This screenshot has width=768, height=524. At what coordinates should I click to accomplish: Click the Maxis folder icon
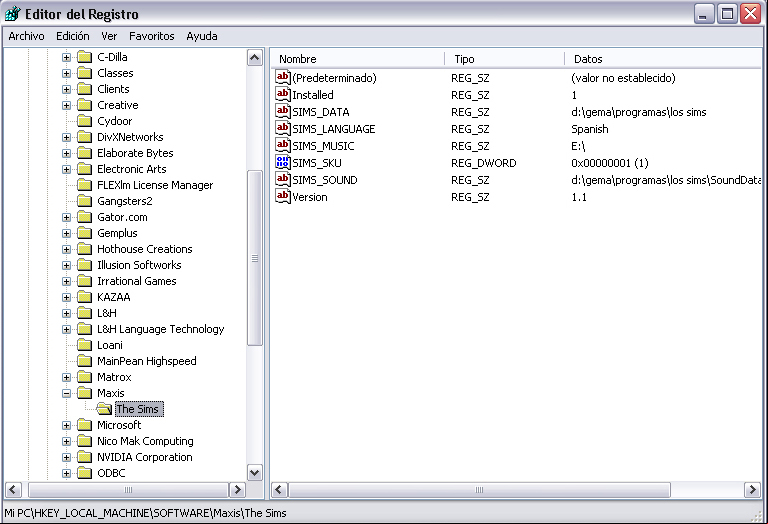point(85,393)
